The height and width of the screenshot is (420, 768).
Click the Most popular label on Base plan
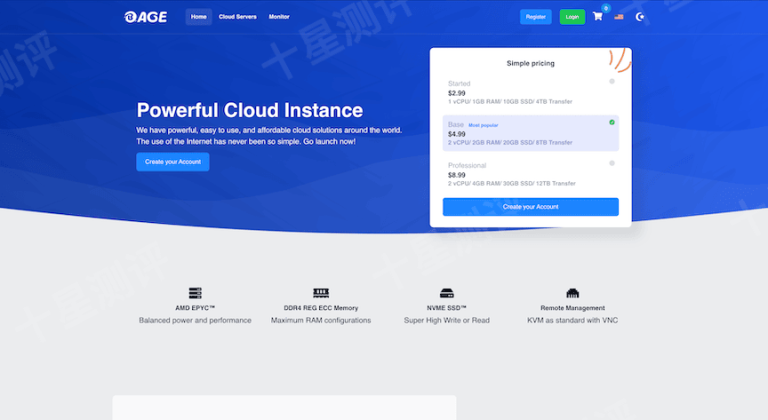483,125
